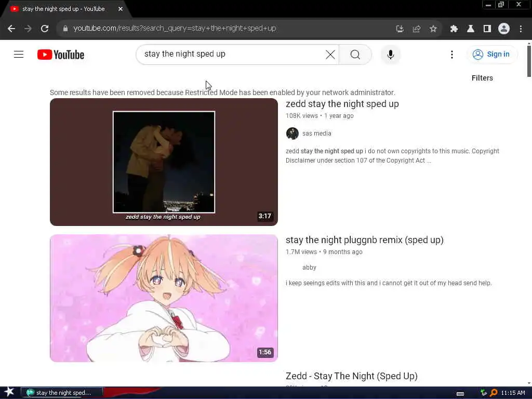The width and height of the screenshot is (532, 399).
Task: Click the padlock site info icon
Action: (65, 29)
